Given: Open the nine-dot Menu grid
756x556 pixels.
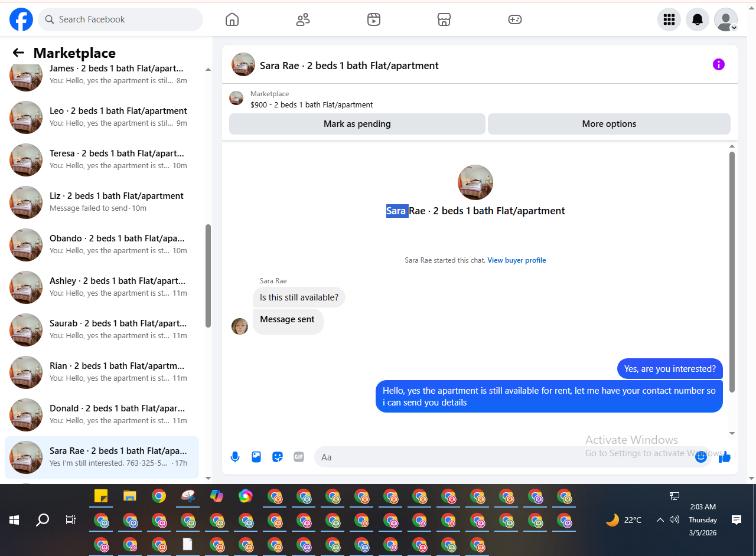Looking at the screenshot, I should click(x=669, y=19).
